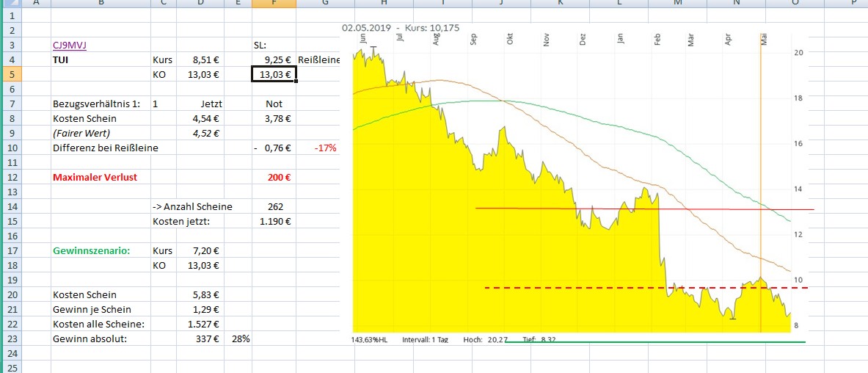Image resolution: width=868 pixels, height=373 pixels.
Task: Select the Anzahl Scheine value 262
Action: pos(274,206)
